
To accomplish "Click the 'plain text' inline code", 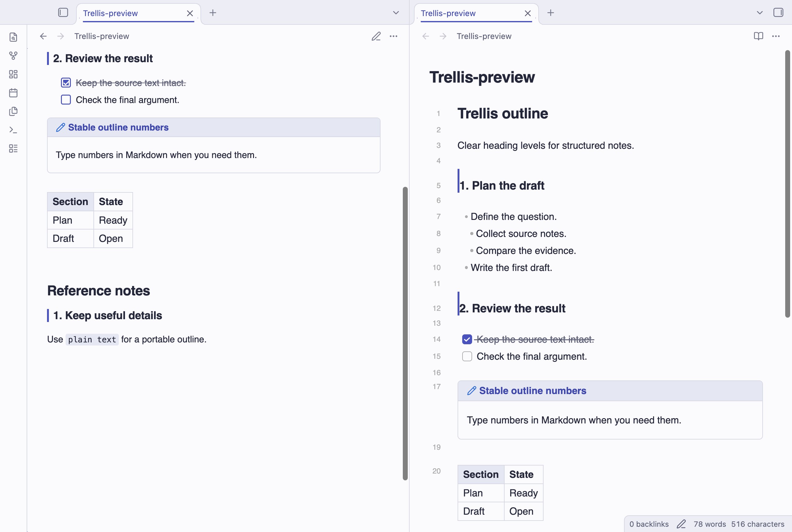I will click(92, 340).
